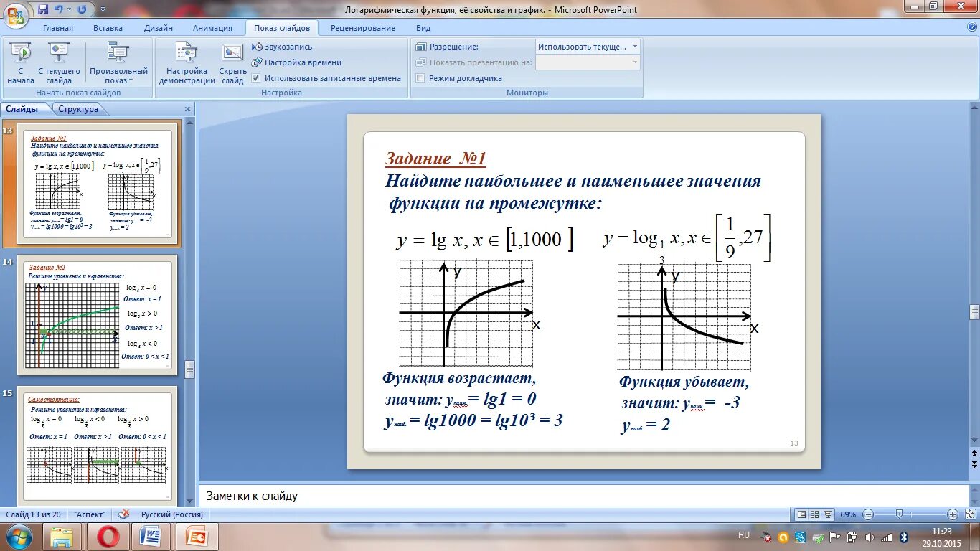
Task: Open PowerPoint help question icon
Action: pyautogui.click(x=971, y=27)
